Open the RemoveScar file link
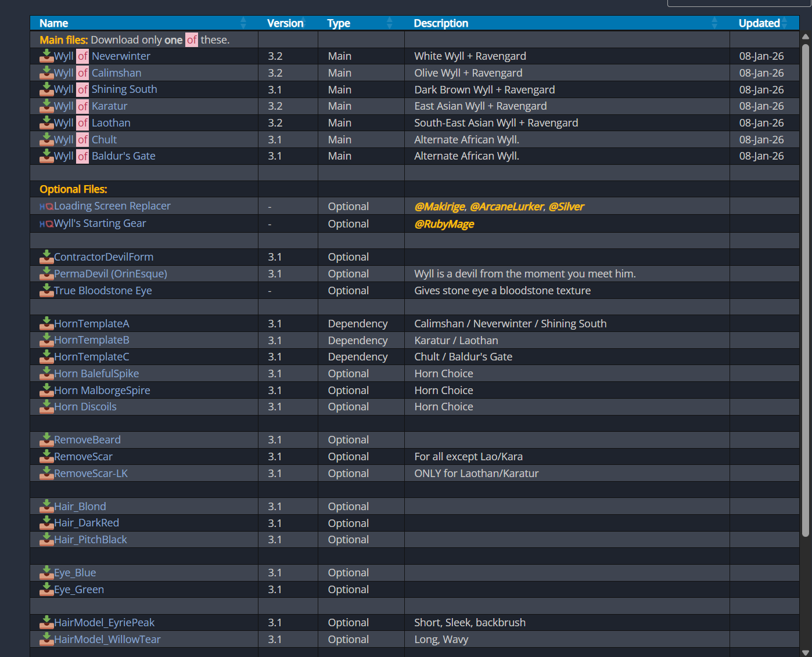 pyautogui.click(x=83, y=457)
